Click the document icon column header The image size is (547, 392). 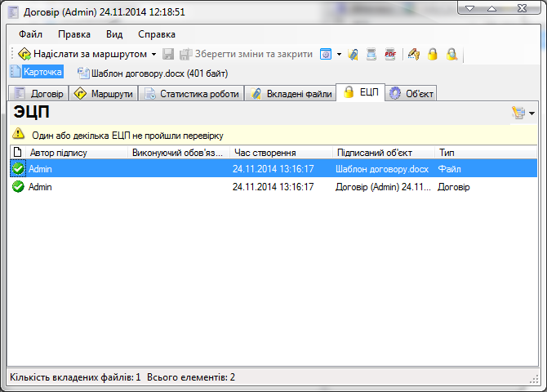17,152
